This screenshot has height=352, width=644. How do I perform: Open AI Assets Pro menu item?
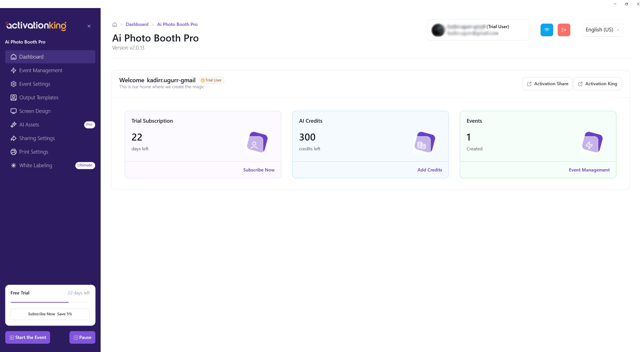click(x=29, y=125)
